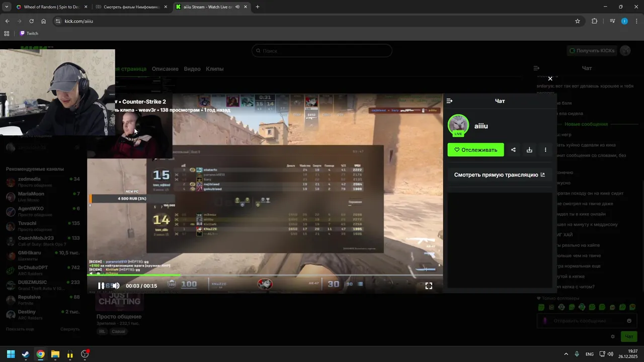The width and height of the screenshot is (644, 362).
Task: Collapse the background chat sidebar icon
Action: pyautogui.click(x=536, y=68)
